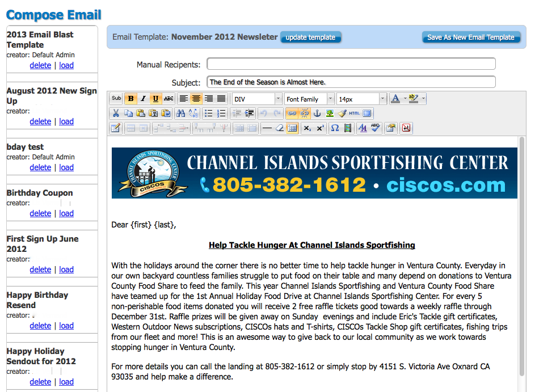This screenshot has height=392, width=535.
Task: Remove formatting with eraser icon
Action: [x=280, y=128]
